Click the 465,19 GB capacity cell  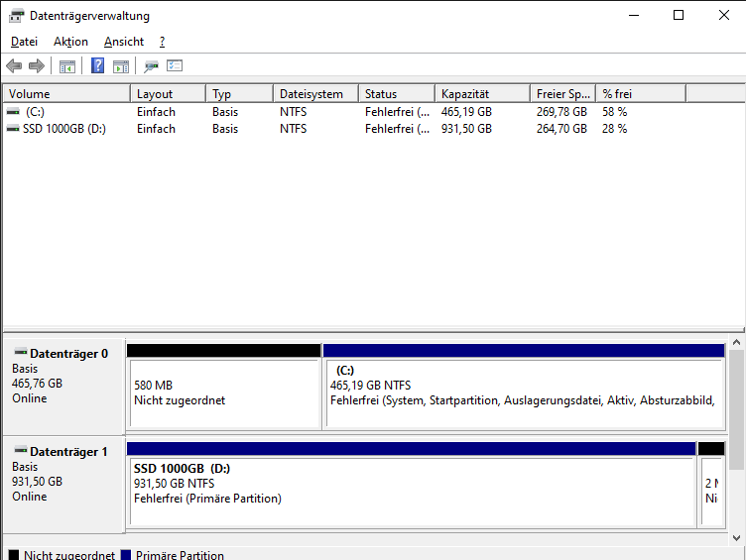[x=466, y=112]
